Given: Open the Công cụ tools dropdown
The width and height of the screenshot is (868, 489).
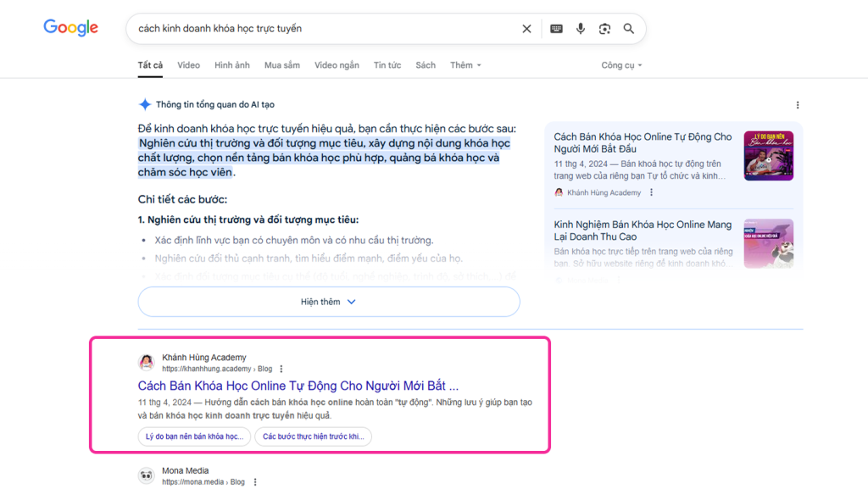Looking at the screenshot, I should coord(621,65).
